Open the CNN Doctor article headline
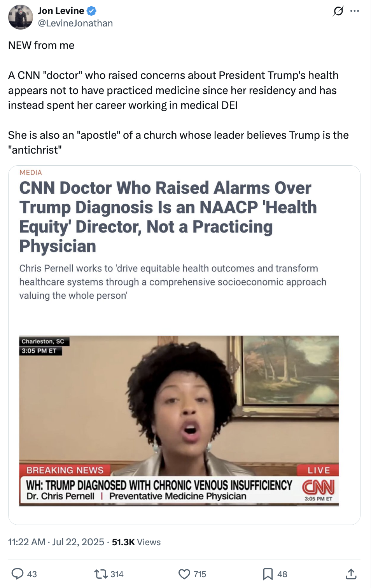This screenshot has height=588, width=371. tap(168, 217)
